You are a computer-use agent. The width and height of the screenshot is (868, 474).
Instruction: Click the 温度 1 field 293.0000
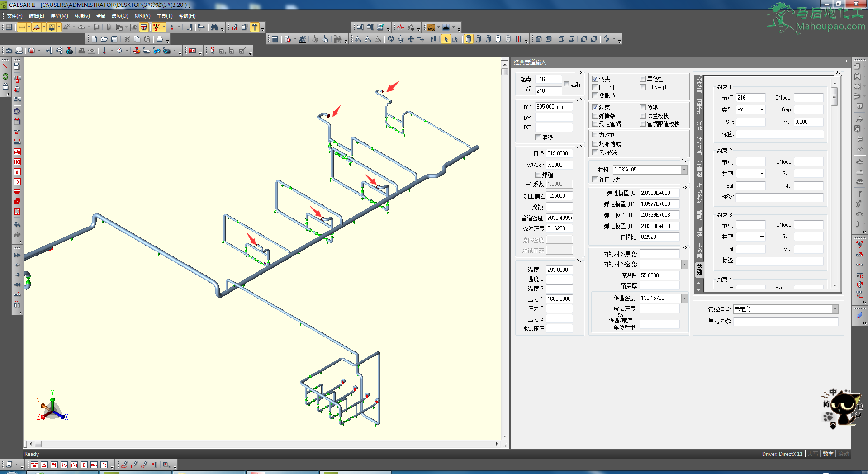(x=559, y=270)
